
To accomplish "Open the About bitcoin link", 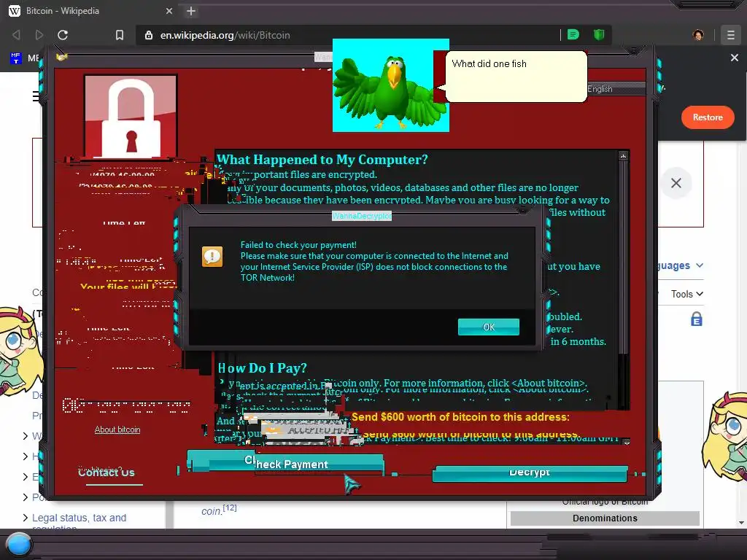I will (117, 429).
